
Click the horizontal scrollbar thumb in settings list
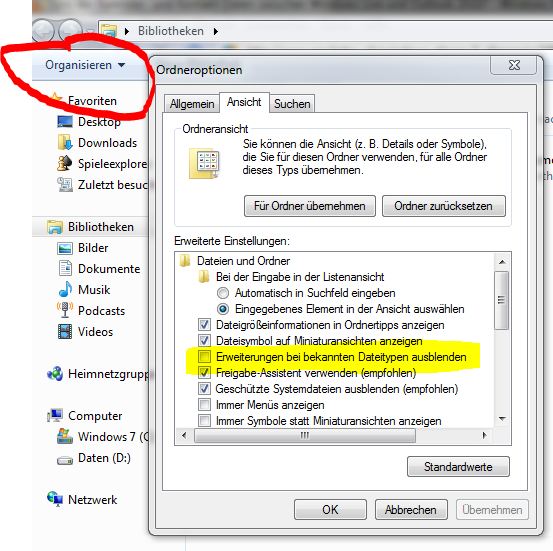click(305, 435)
